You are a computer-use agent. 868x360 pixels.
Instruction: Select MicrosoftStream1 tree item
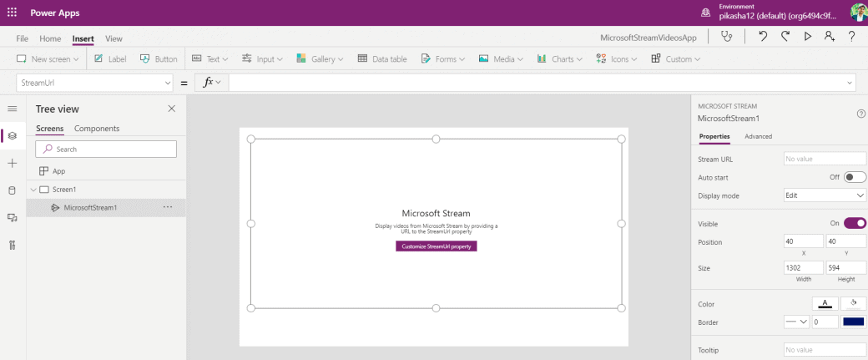[106, 208]
